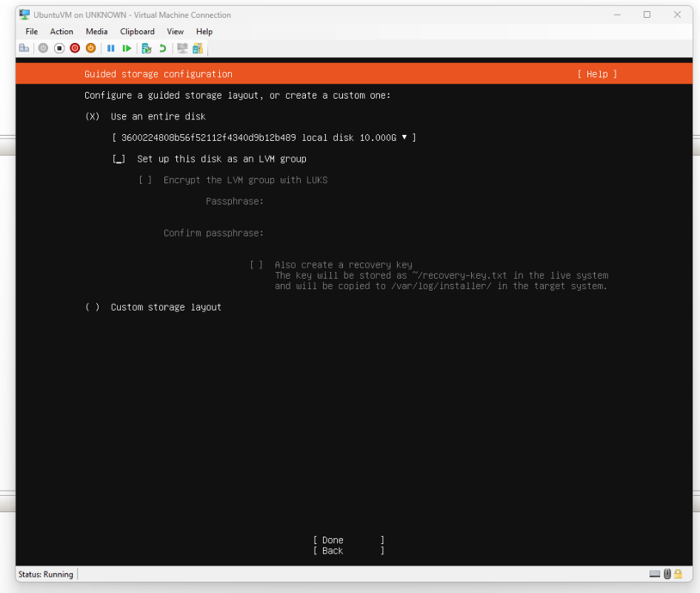Create a checkpoint using the toolbar icon
The height and width of the screenshot is (593, 700).
tap(147, 48)
